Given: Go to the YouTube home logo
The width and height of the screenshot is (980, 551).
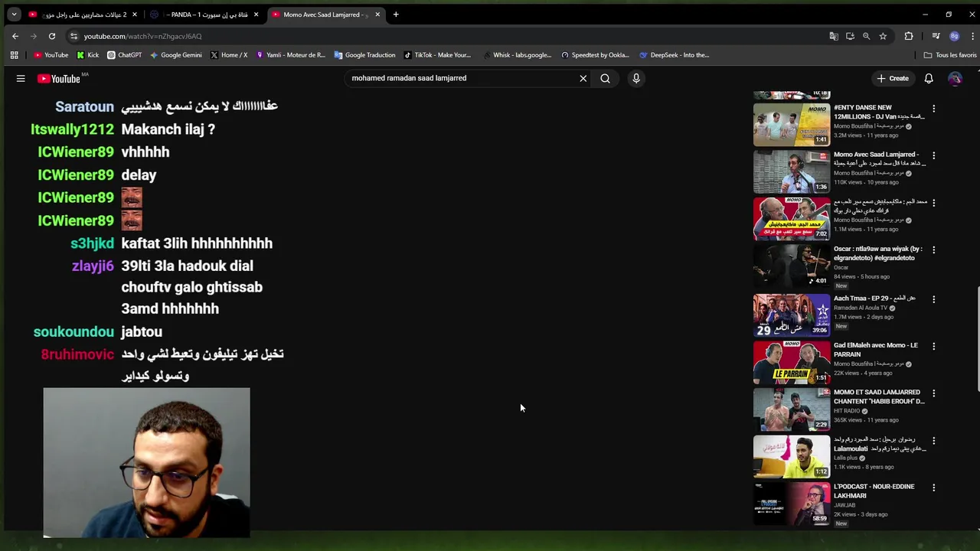Looking at the screenshot, I should pyautogui.click(x=59, y=78).
